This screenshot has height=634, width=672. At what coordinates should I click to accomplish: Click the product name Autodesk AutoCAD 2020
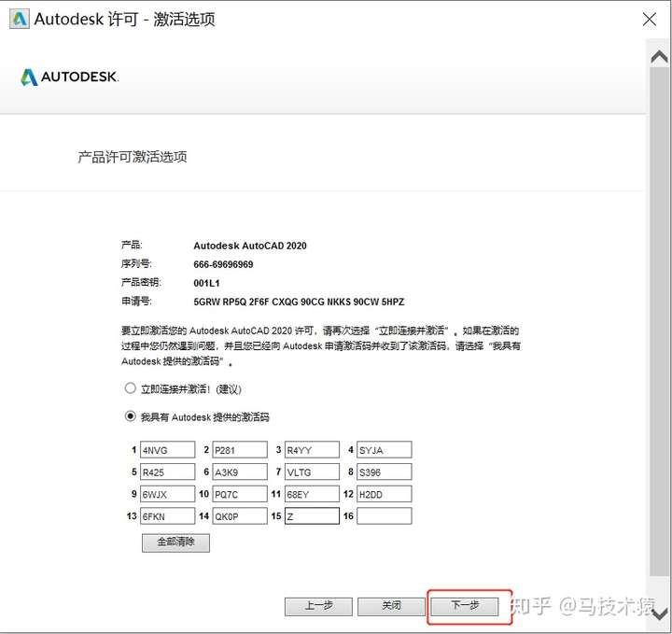(x=250, y=246)
